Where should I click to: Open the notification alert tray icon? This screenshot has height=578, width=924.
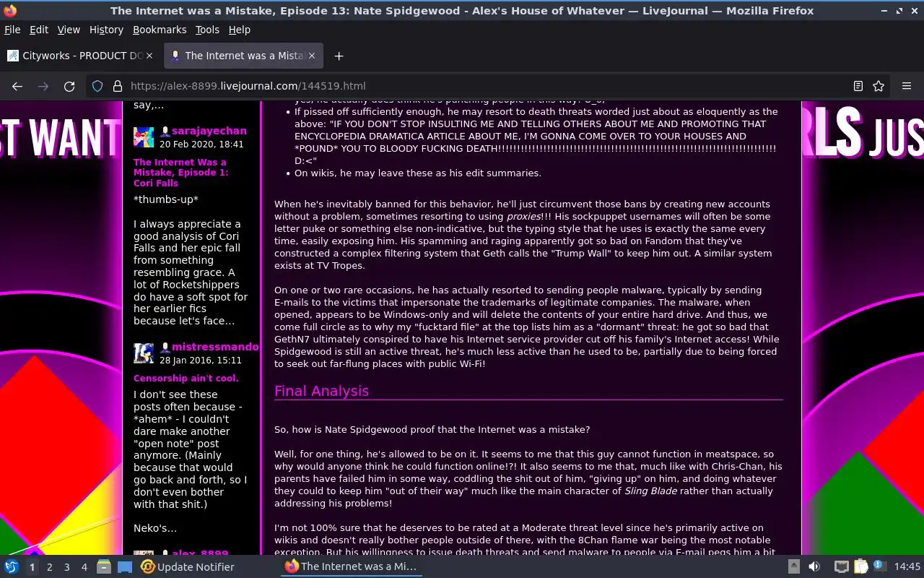click(x=879, y=566)
